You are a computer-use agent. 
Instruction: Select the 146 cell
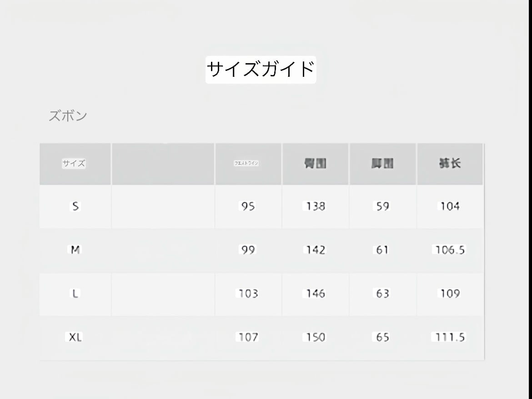coord(316,294)
